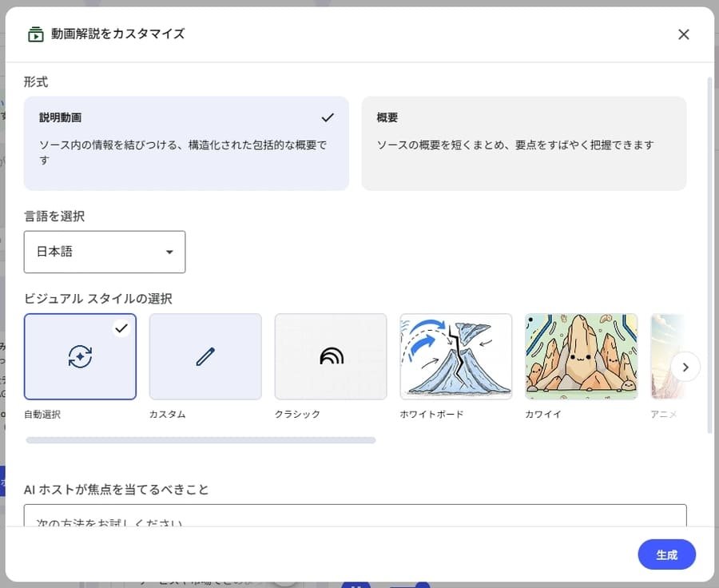The height and width of the screenshot is (588, 719).
Task: Select the クラシック style icon
Action: (x=331, y=356)
